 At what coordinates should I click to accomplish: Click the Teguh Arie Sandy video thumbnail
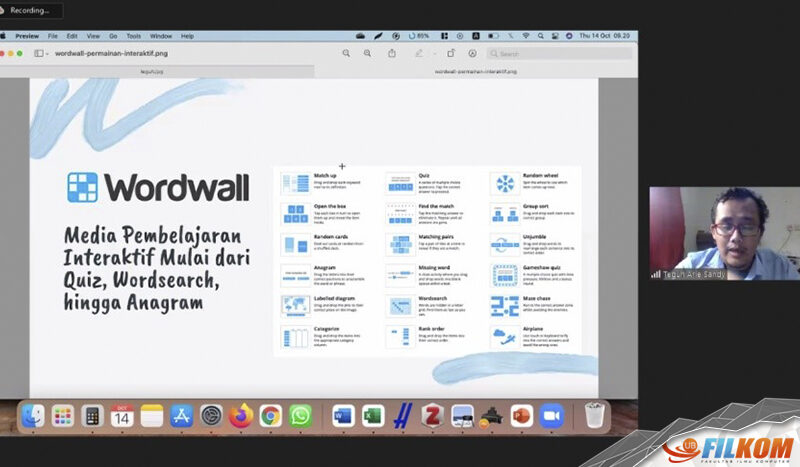click(x=724, y=233)
